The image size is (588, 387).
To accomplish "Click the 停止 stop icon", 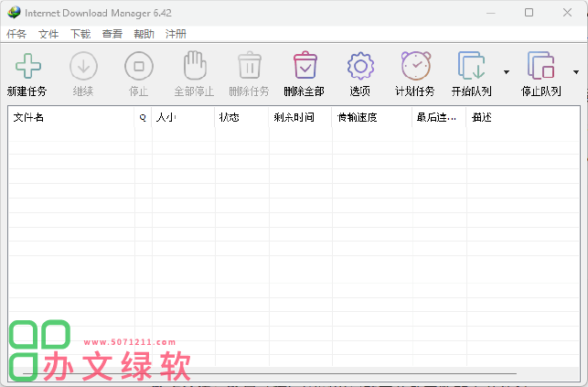I will (x=139, y=66).
